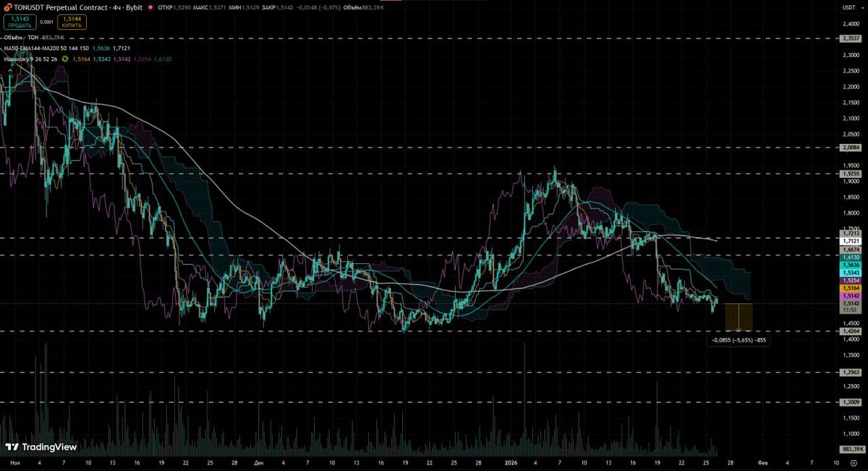The height and width of the screenshot is (471, 868).
Task: Click the -0,0855 (-5,65%) measurement label
Action: [x=739, y=339]
